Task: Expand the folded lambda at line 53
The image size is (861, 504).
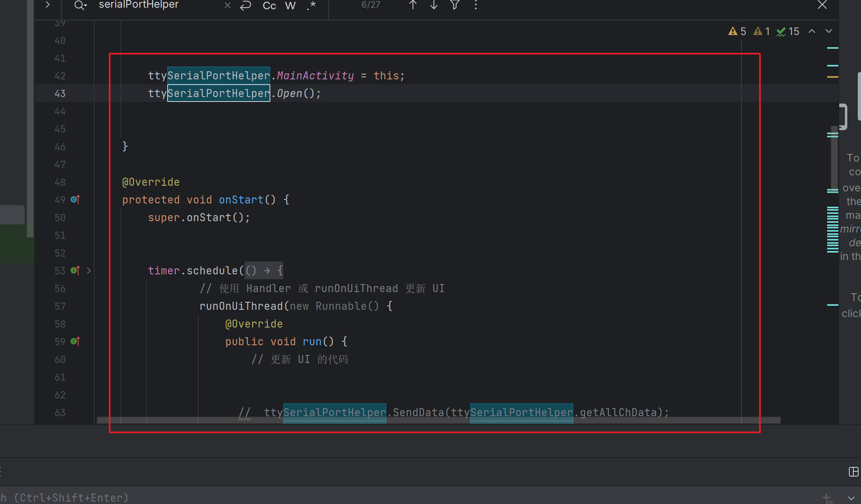Action: click(89, 271)
